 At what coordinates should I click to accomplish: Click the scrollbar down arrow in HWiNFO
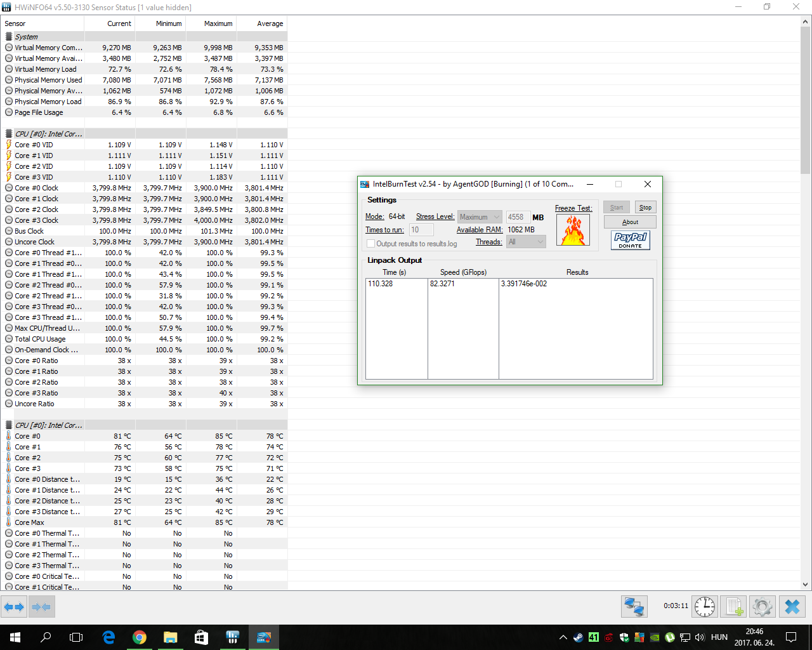[806, 585]
